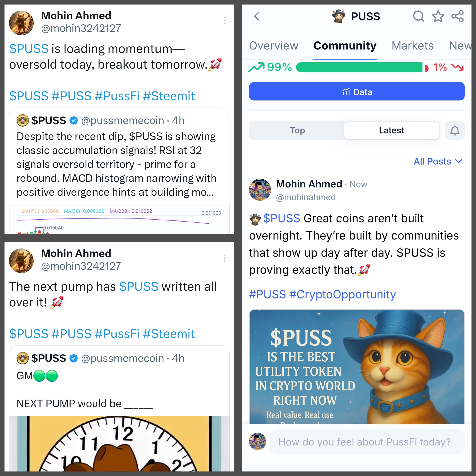This screenshot has width=476, height=476.
Task: Open search with the magnifier icon
Action: point(418,16)
